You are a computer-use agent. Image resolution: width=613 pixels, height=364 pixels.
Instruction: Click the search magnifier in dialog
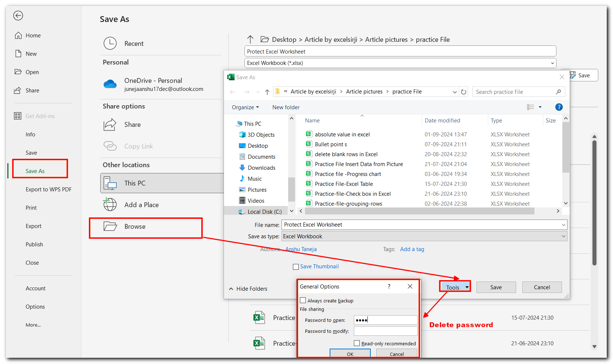pyautogui.click(x=558, y=92)
